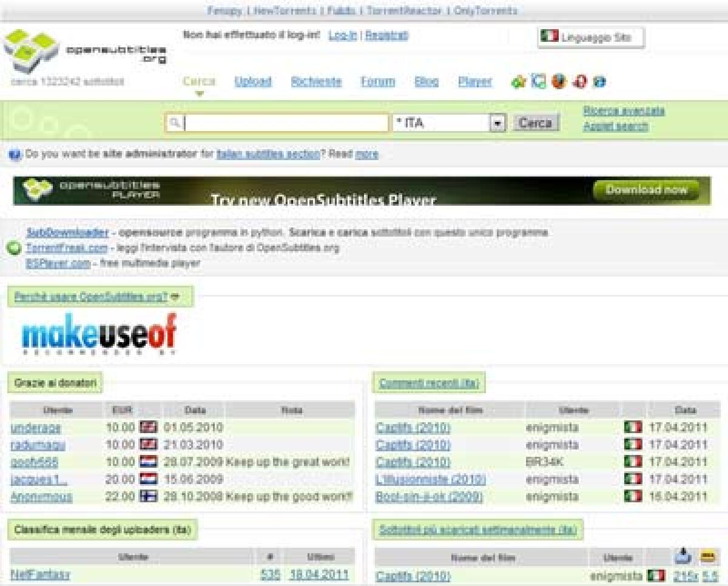728x586 pixels.
Task: Click the makeuseof recommended-by logo
Action: [99, 335]
